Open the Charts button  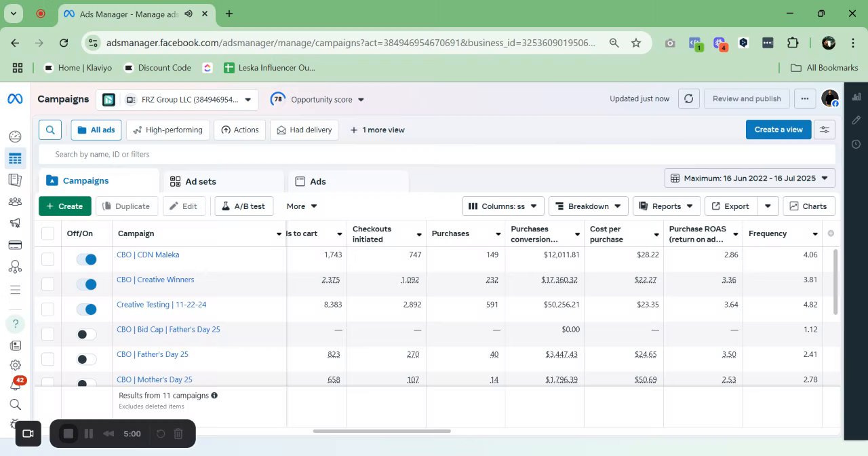pos(809,206)
